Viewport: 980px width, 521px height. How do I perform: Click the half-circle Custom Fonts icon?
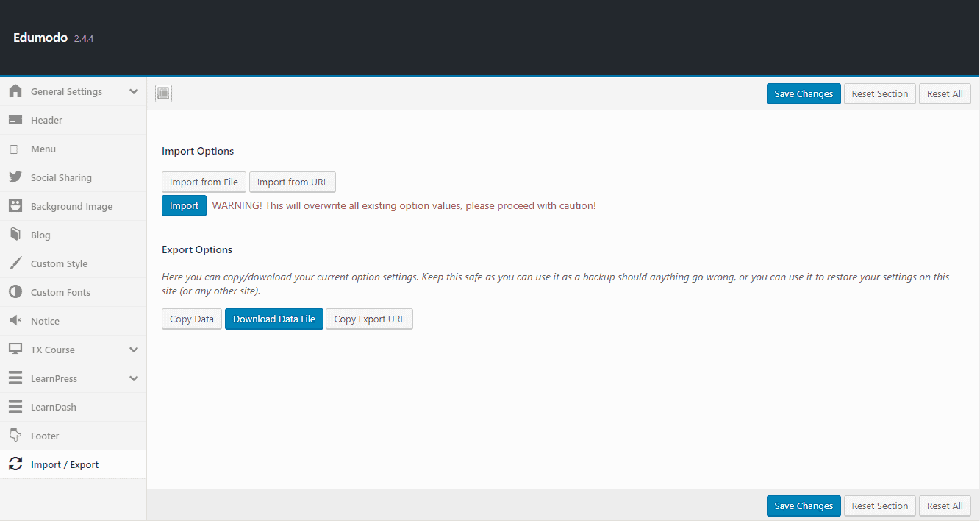(x=15, y=292)
